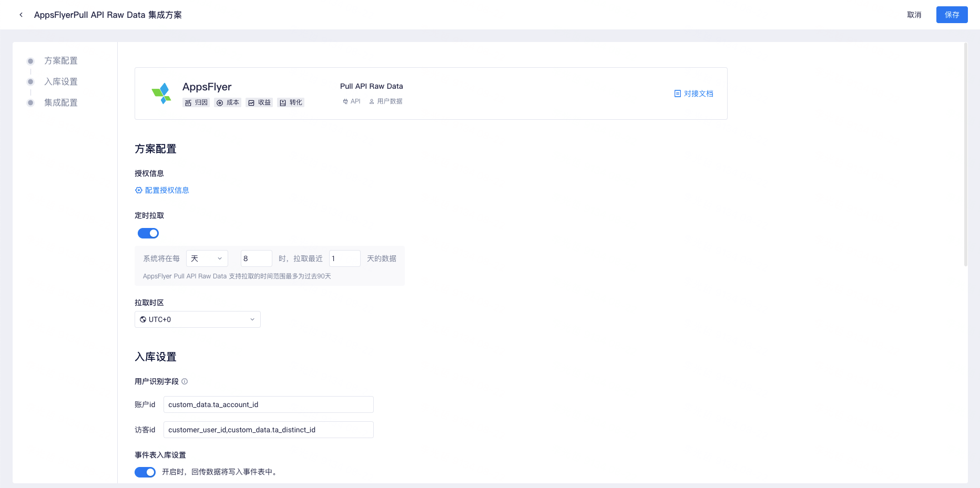Select 入库设置 in the left step navigation
The image size is (980, 488).
pyautogui.click(x=62, y=81)
